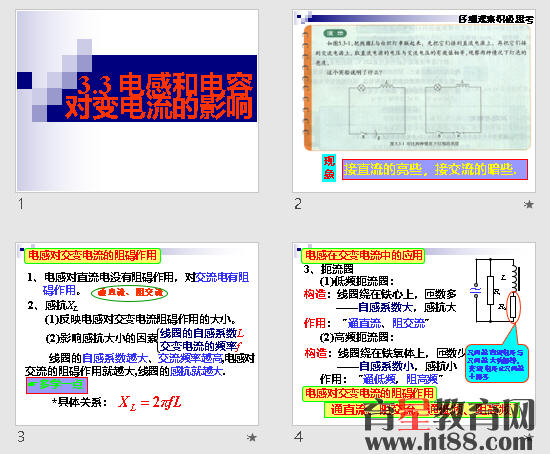Click slide number 3 label

pyautogui.click(x=21, y=437)
